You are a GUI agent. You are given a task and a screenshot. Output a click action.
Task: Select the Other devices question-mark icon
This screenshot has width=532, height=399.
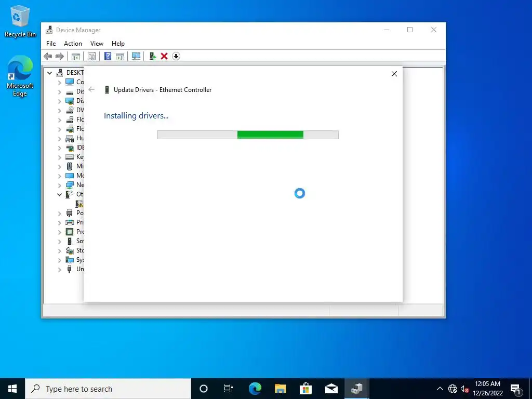pyautogui.click(x=70, y=194)
